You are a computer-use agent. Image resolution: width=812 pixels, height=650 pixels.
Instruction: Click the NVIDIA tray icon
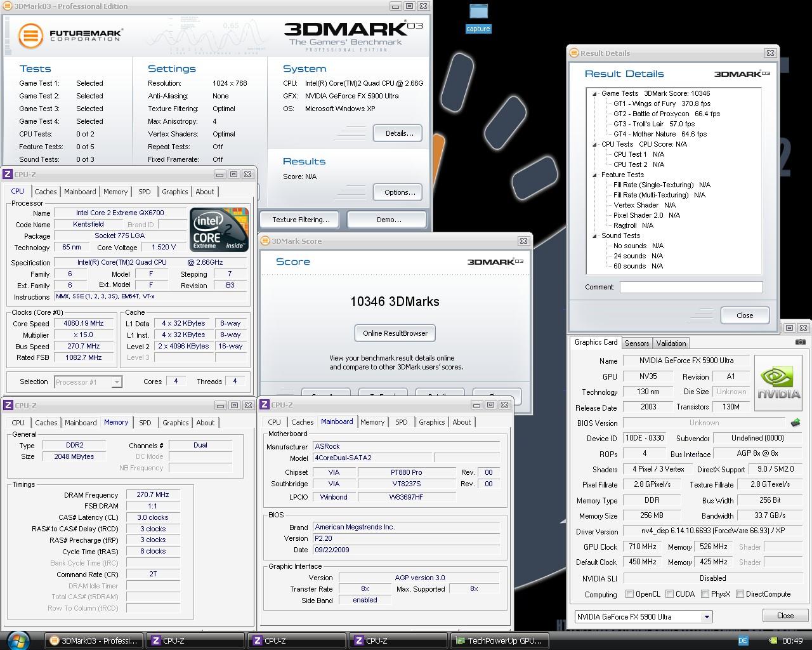772,641
